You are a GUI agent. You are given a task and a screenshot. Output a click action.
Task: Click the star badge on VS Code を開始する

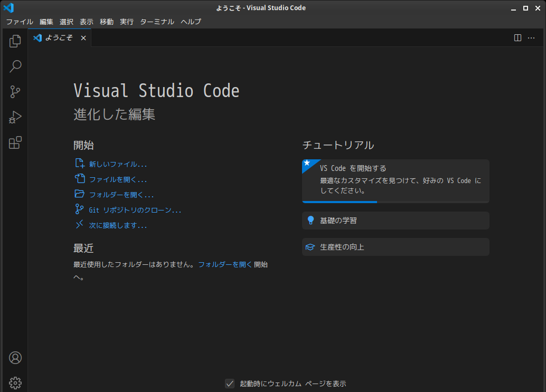point(307,163)
